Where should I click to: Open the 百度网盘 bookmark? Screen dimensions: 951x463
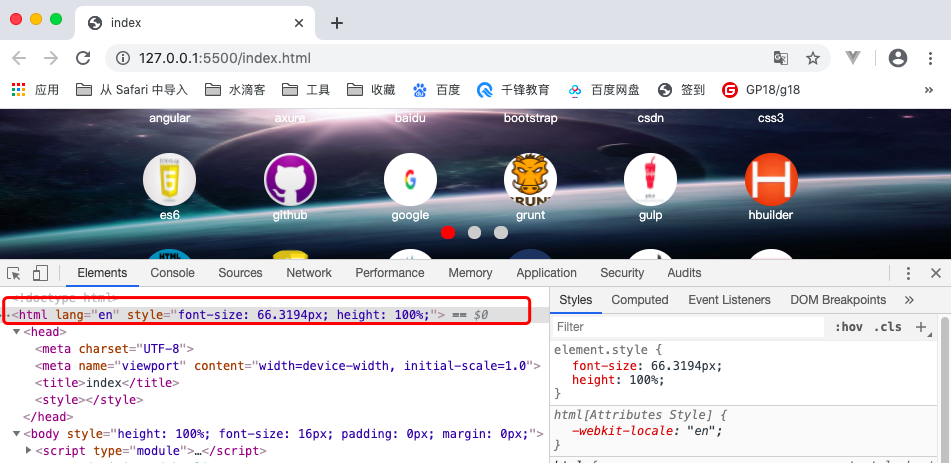(603, 90)
